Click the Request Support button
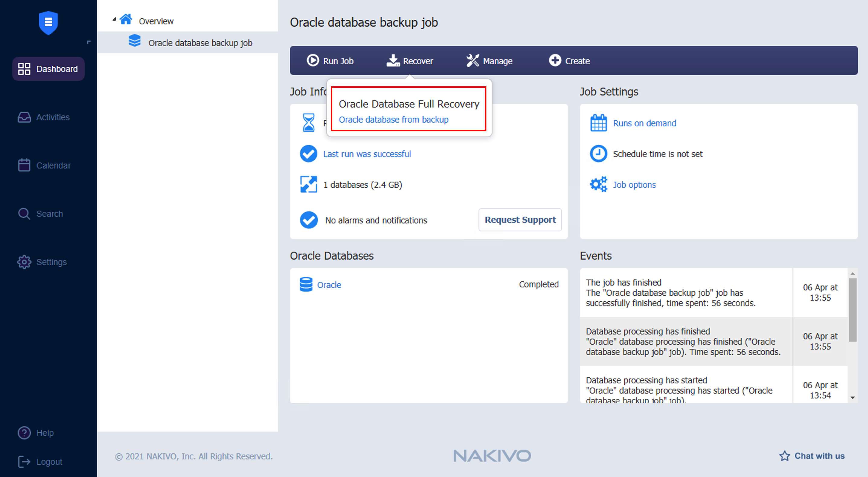 [x=520, y=219]
